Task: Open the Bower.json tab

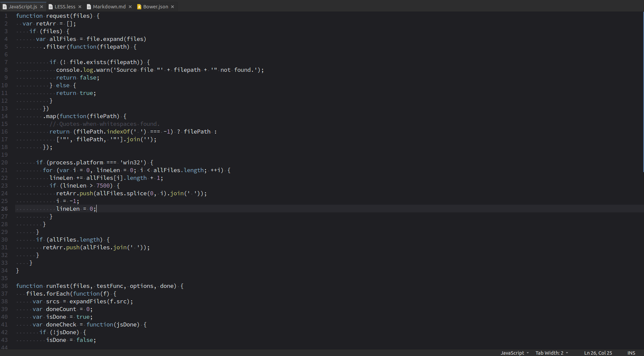Action: click(156, 7)
